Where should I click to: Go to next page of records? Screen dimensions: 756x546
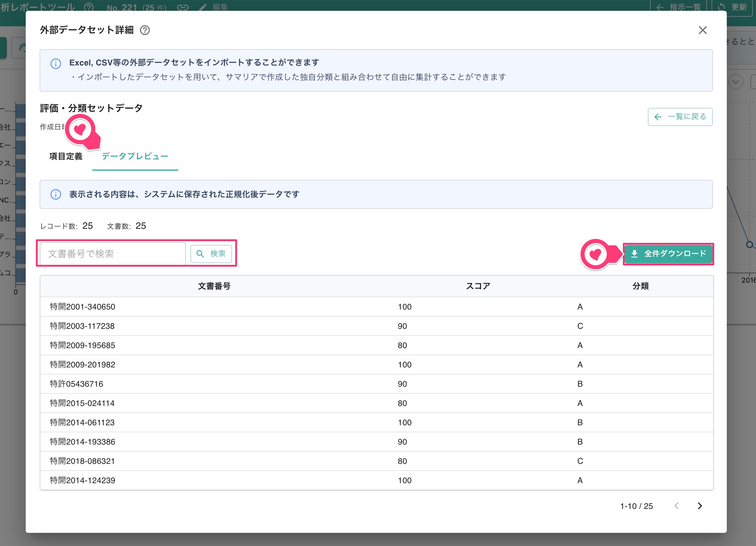click(x=700, y=506)
